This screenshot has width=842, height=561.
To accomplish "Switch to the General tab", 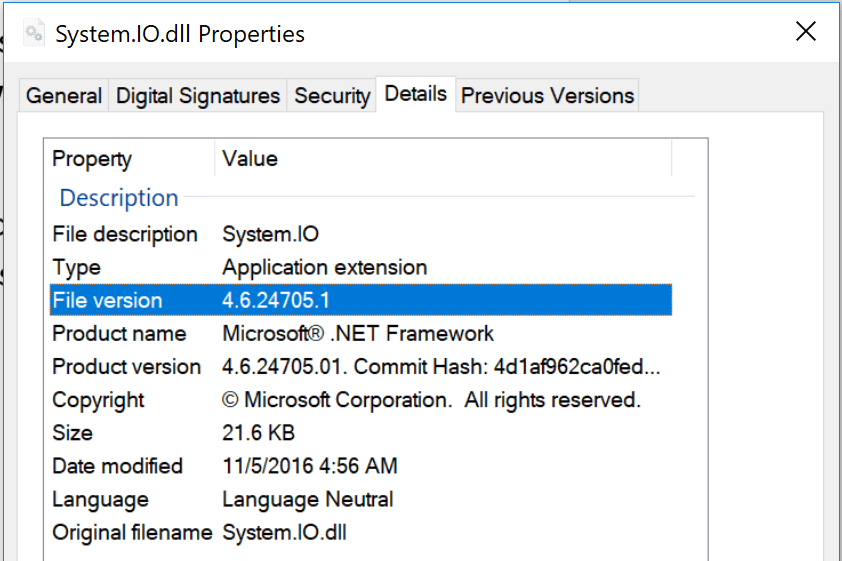I will (64, 96).
